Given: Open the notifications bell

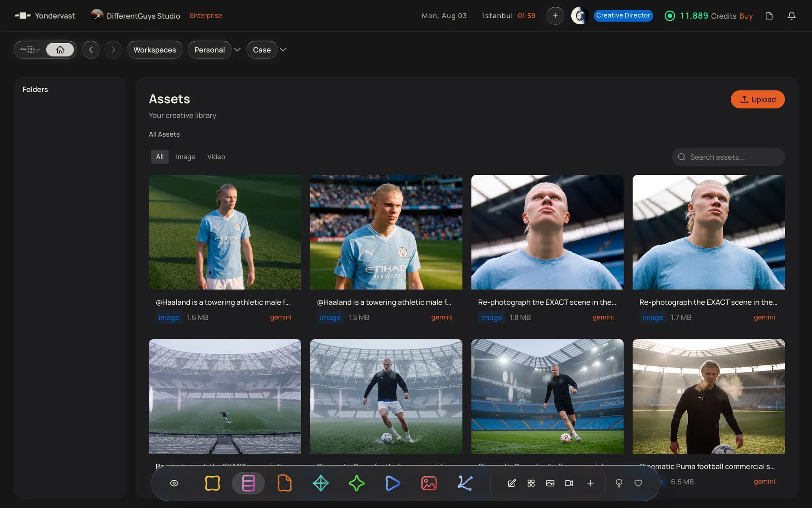Looking at the screenshot, I should [792, 16].
